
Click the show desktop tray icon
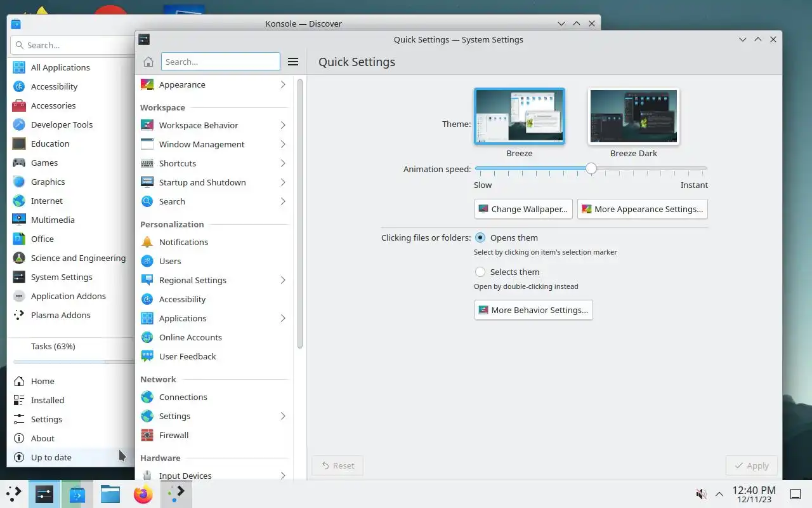[796, 494]
